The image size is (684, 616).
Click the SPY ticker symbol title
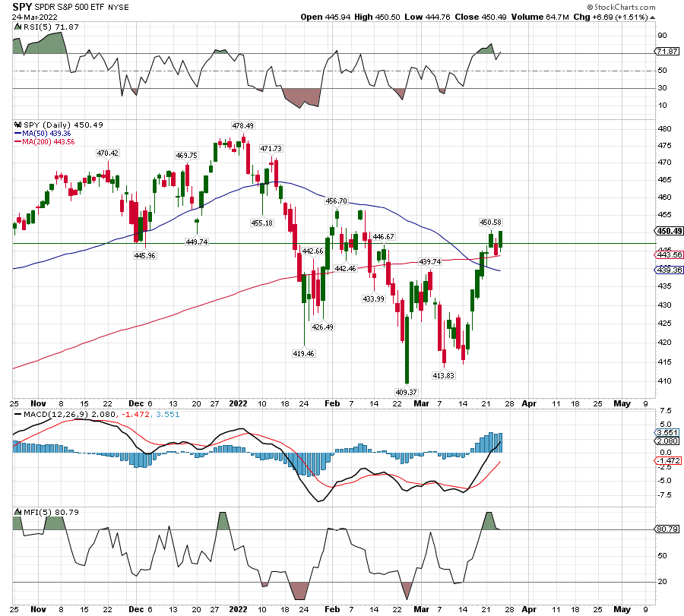point(22,7)
